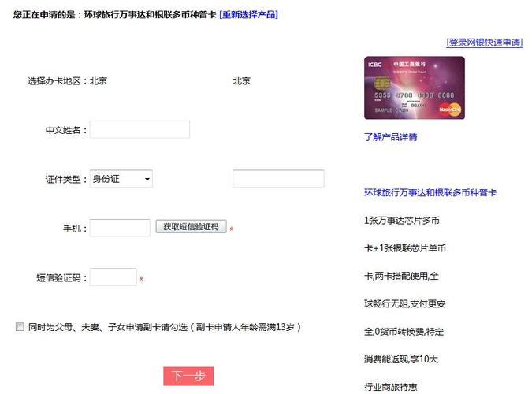Click the 中文姓名 field label
532x394 pixels.
66,130
